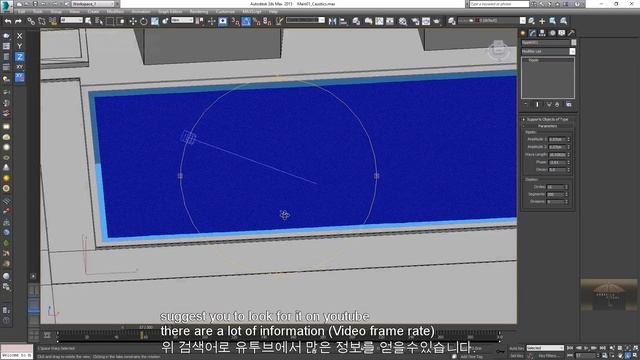Open the Workspace selector dropdown
This screenshot has height=360, width=640.
tap(94, 4)
